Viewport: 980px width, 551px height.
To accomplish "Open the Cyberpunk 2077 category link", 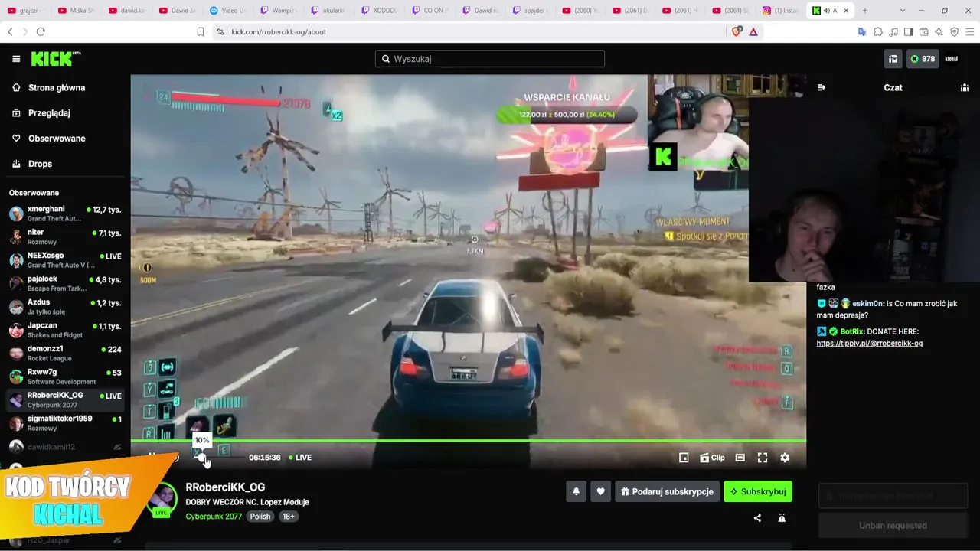I will click(214, 517).
